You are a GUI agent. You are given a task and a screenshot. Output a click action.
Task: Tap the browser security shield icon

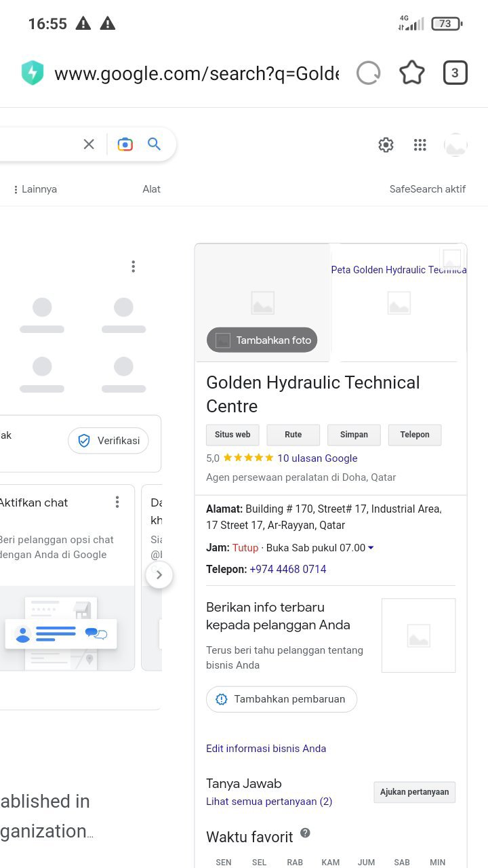33,73
